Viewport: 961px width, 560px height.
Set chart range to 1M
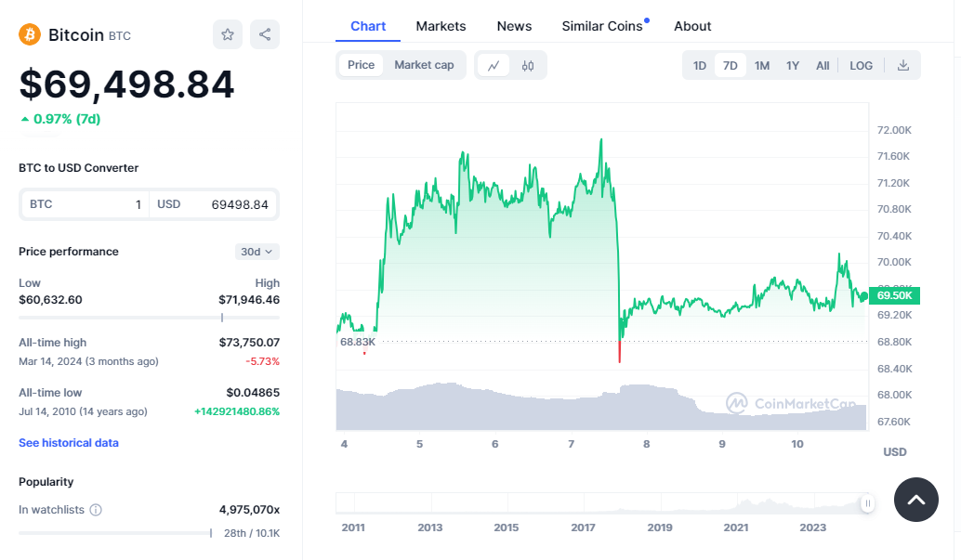762,66
